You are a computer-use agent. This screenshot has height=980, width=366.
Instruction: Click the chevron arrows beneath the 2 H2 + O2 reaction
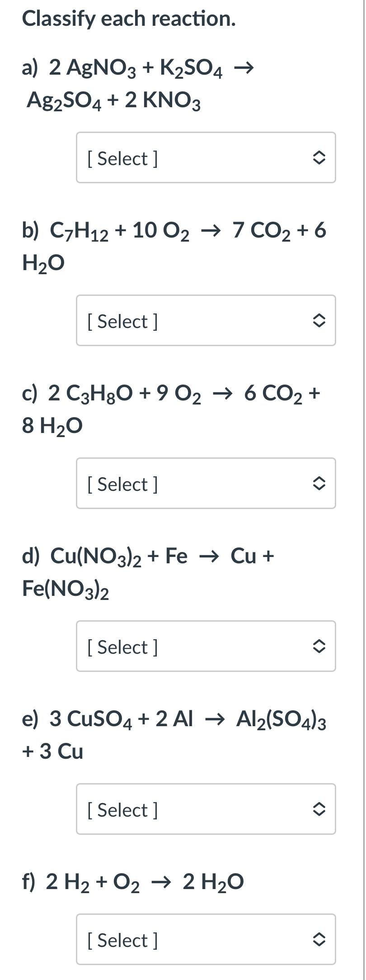(x=319, y=940)
